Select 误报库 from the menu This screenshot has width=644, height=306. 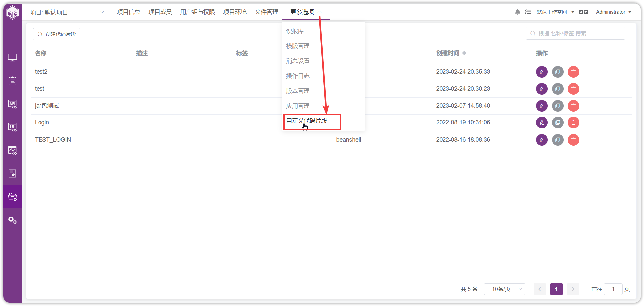295,31
